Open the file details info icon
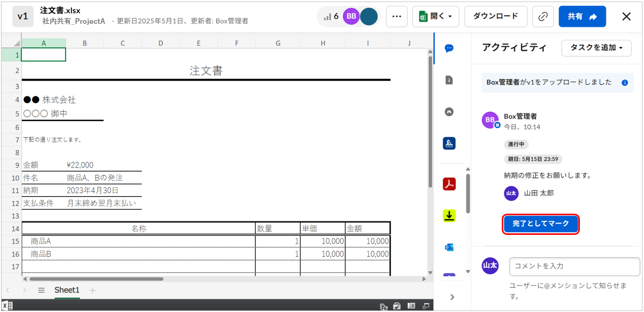This screenshot has width=644, height=312. (x=449, y=80)
